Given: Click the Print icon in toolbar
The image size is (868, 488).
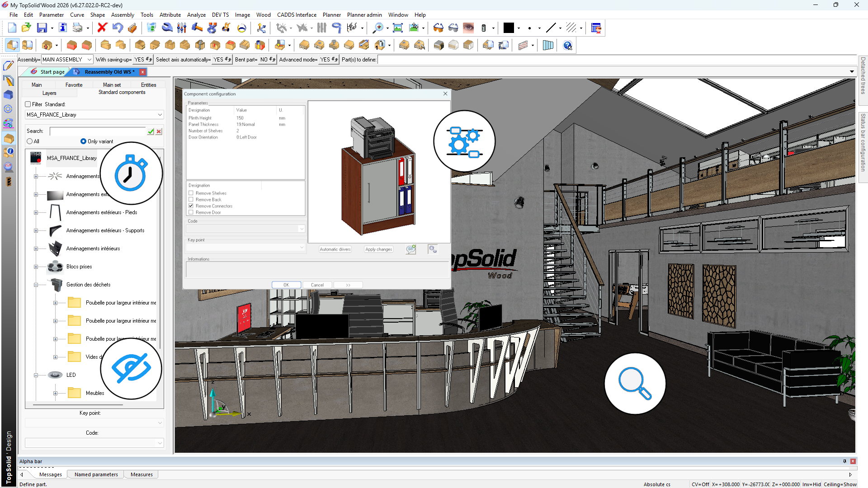Looking at the screenshot, I should click(x=78, y=28).
